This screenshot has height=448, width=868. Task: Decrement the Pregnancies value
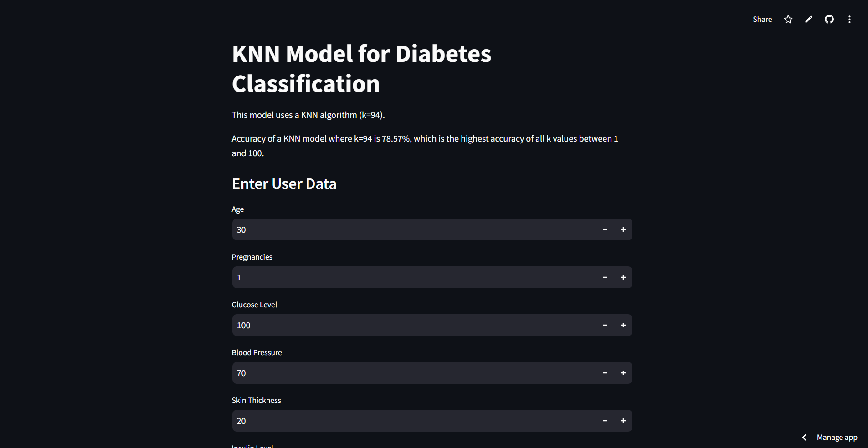click(x=605, y=277)
